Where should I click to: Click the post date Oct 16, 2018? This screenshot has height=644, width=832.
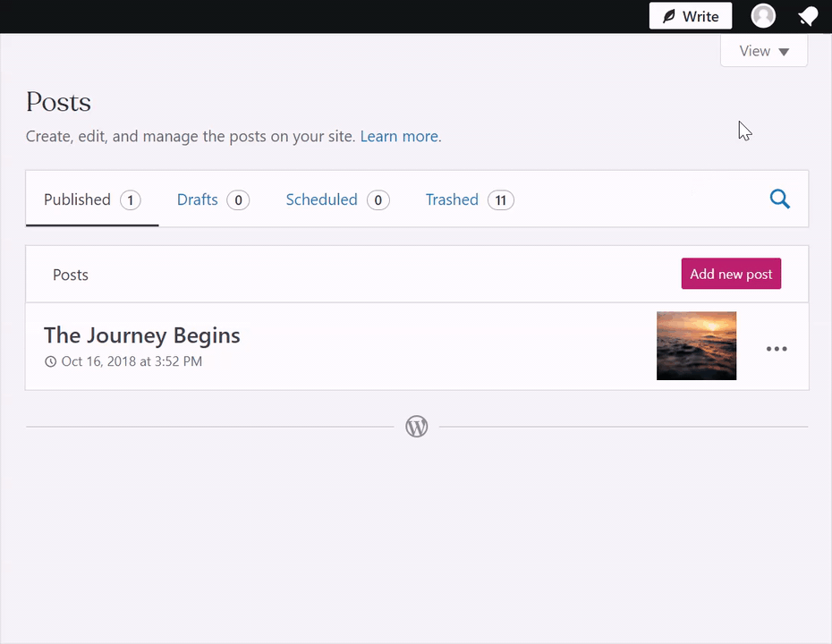131,360
